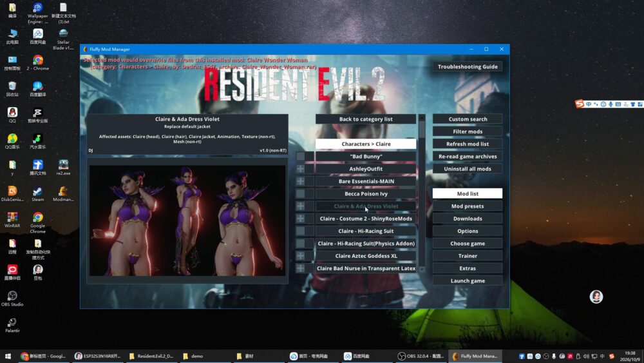Click the mod list scrollbar down arrow
The image size is (644, 363).
pos(422,270)
